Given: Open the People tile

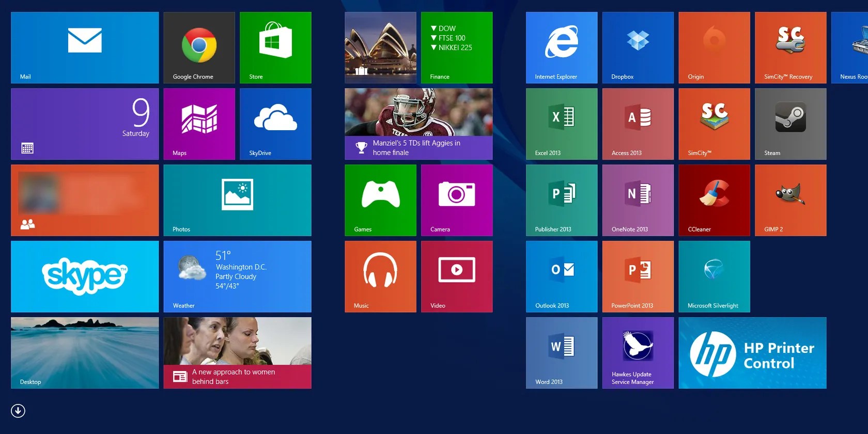Looking at the screenshot, I should click(x=85, y=200).
